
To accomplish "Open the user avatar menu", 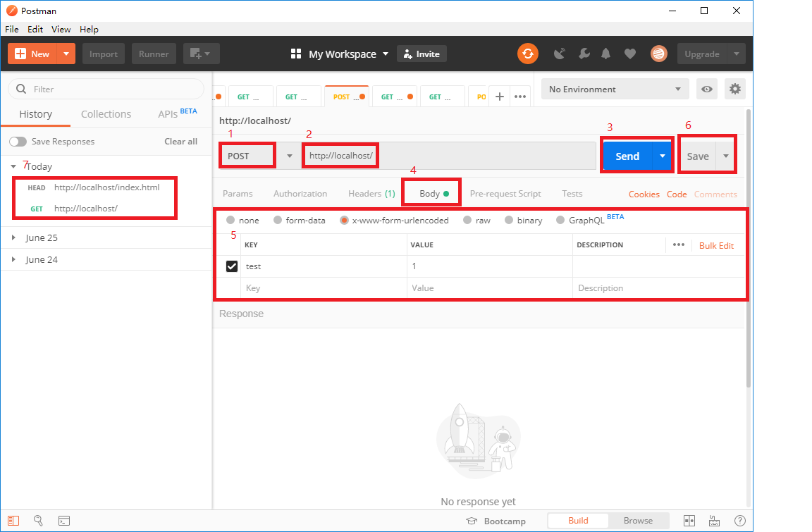I will coord(659,54).
